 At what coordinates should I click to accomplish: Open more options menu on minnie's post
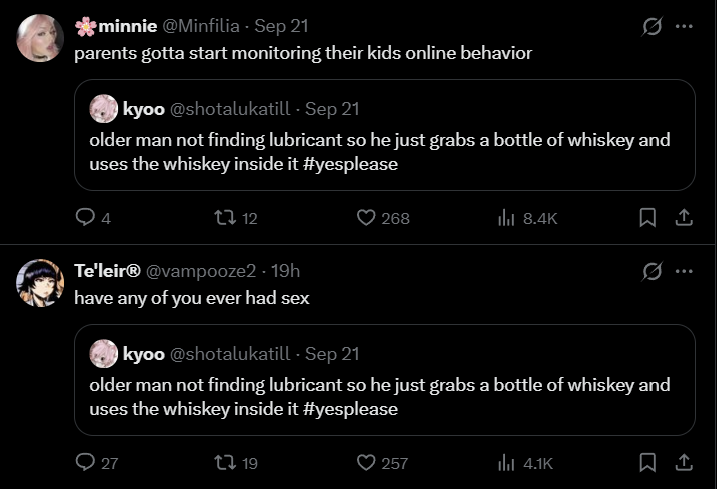coord(684,27)
